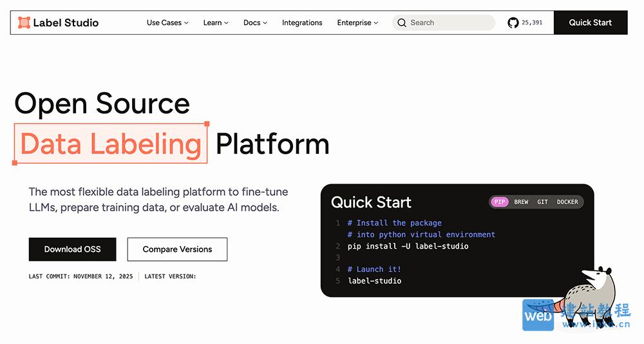Screen dimensions: 644x344
Task: Click the highlighted Data Labeling heading
Action: [111, 143]
